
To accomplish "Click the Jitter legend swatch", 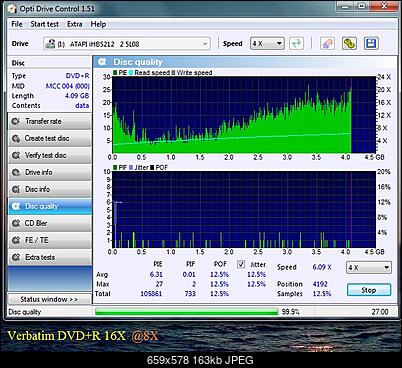I will point(131,167).
